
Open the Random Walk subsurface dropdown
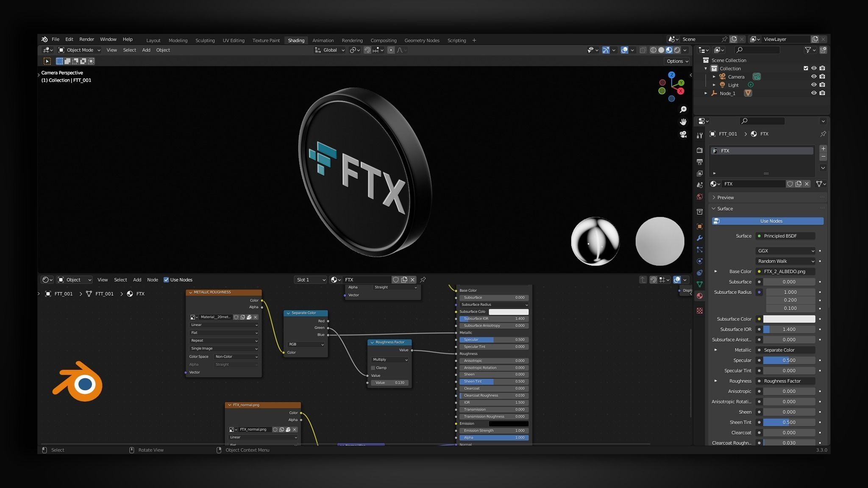pos(785,261)
